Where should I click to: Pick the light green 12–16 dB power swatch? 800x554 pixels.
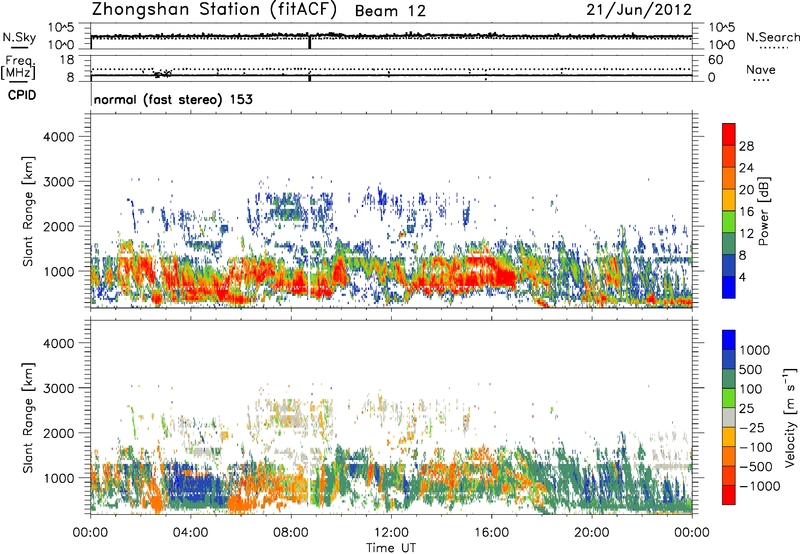729,222
